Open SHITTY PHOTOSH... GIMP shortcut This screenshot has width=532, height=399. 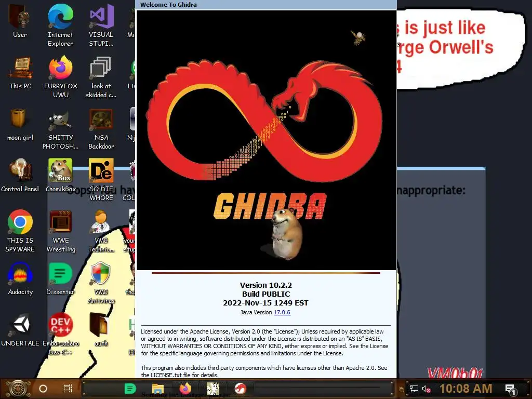coord(60,128)
